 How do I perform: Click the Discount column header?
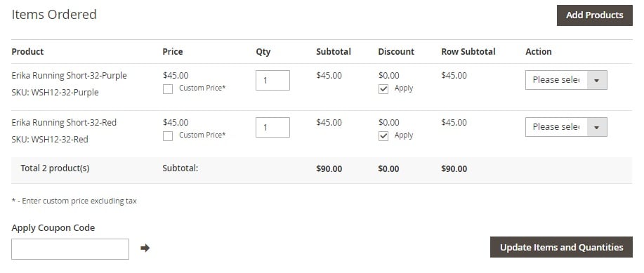(x=396, y=52)
